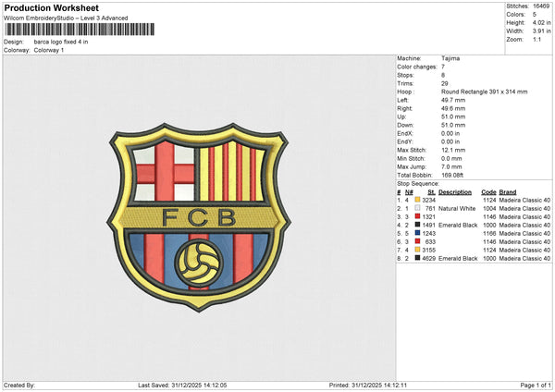Click the Natural White thread row

coord(455,208)
